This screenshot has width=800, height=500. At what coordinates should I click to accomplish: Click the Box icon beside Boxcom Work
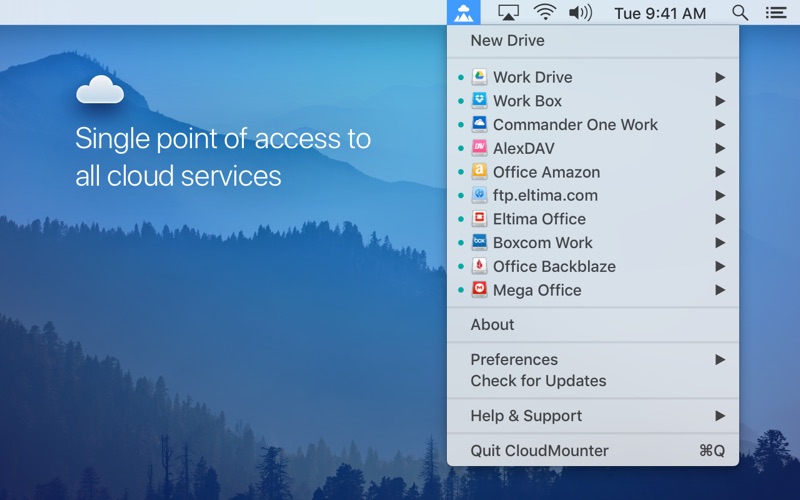(x=479, y=242)
